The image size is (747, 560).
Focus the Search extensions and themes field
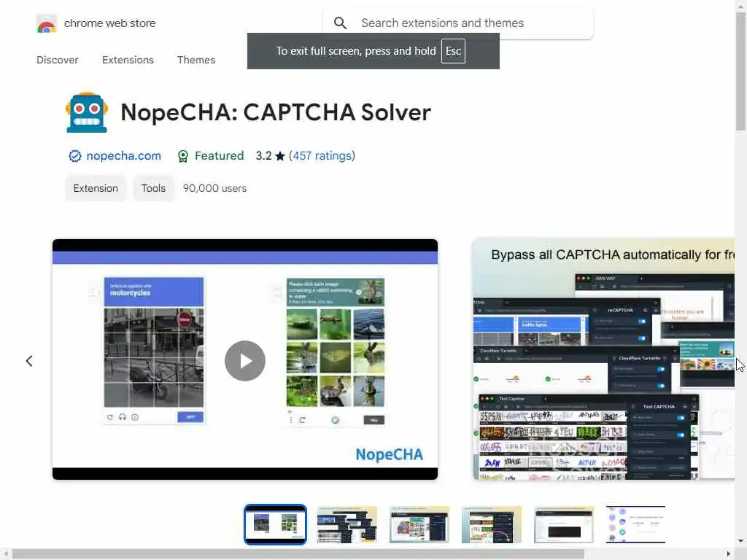tap(458, 23)
